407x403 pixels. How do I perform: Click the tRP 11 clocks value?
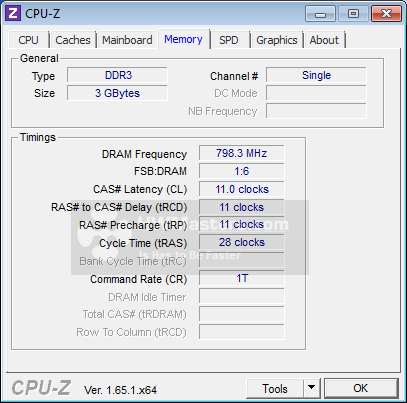[242, 224]
